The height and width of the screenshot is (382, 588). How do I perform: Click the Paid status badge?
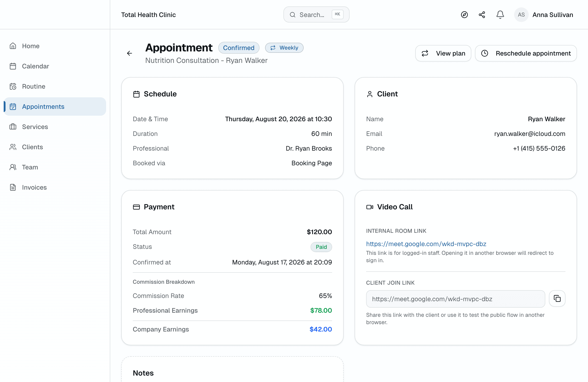tap(321, 247)
